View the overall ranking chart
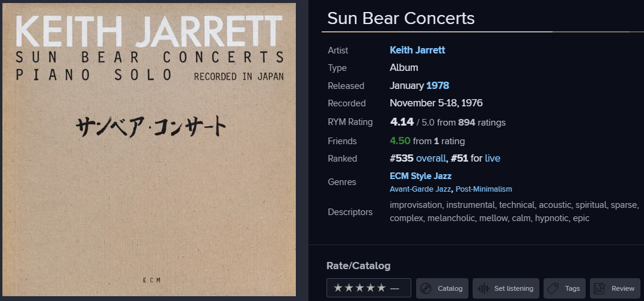This screenshot has height=301, width=644. (431, 159)
